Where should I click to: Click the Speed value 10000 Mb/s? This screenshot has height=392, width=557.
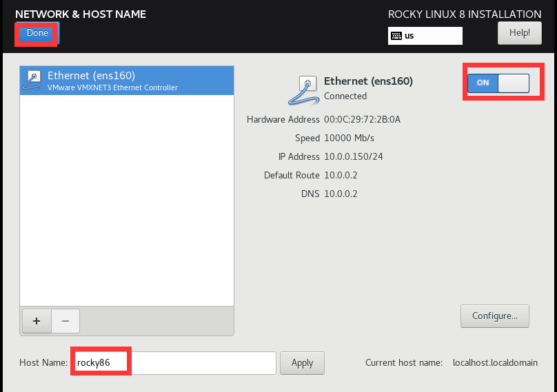click(x=349, y=138)
